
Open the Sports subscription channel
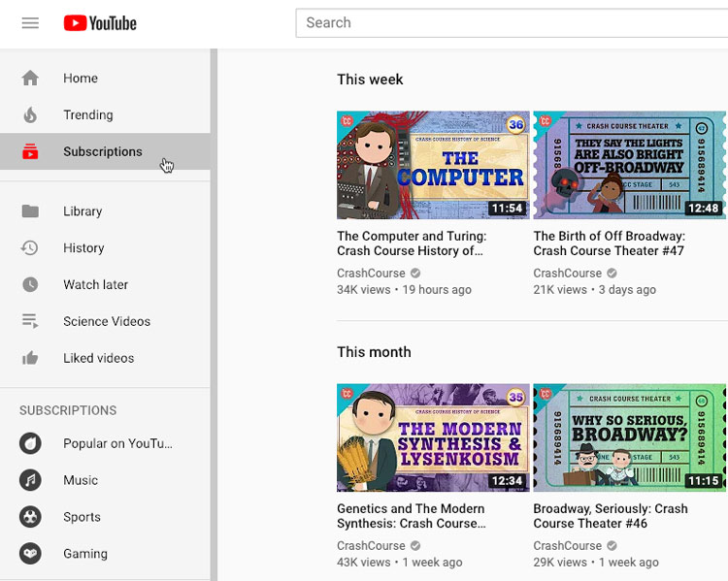tap(105, 516)
